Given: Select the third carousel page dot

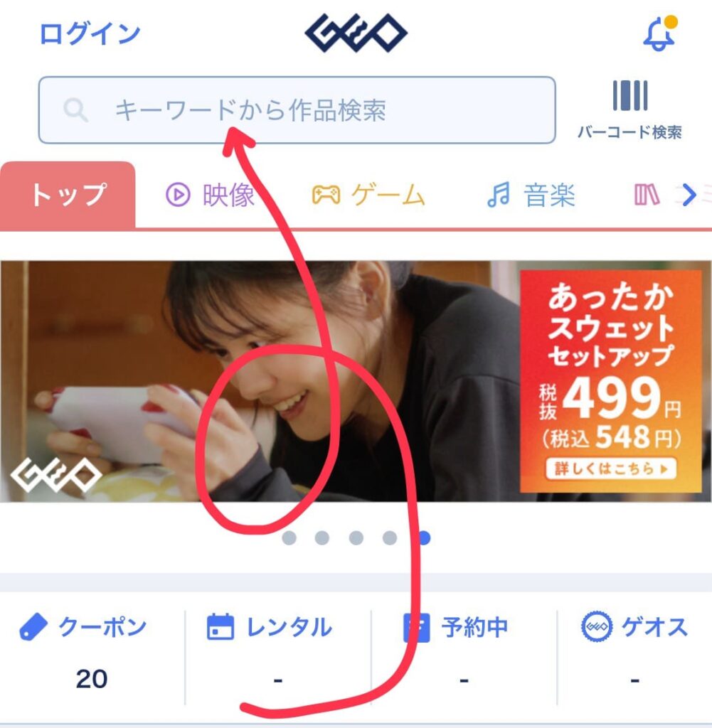Looking at the screenshot, I should (x=356, y=538).
